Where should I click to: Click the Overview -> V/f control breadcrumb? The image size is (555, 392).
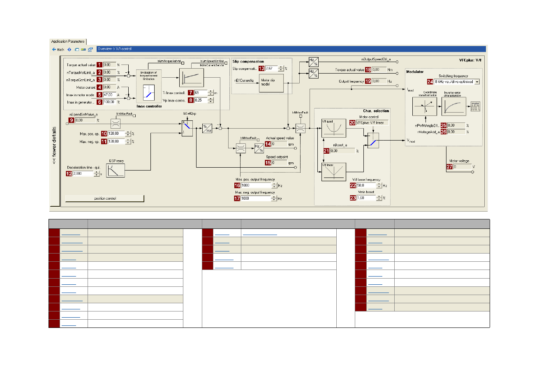(115, 49)
